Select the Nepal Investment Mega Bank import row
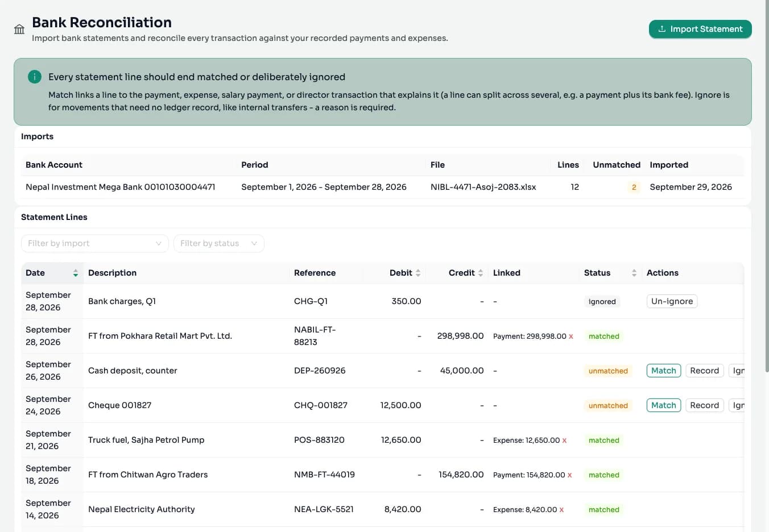The image size is (769, 532). pos(382,187)
